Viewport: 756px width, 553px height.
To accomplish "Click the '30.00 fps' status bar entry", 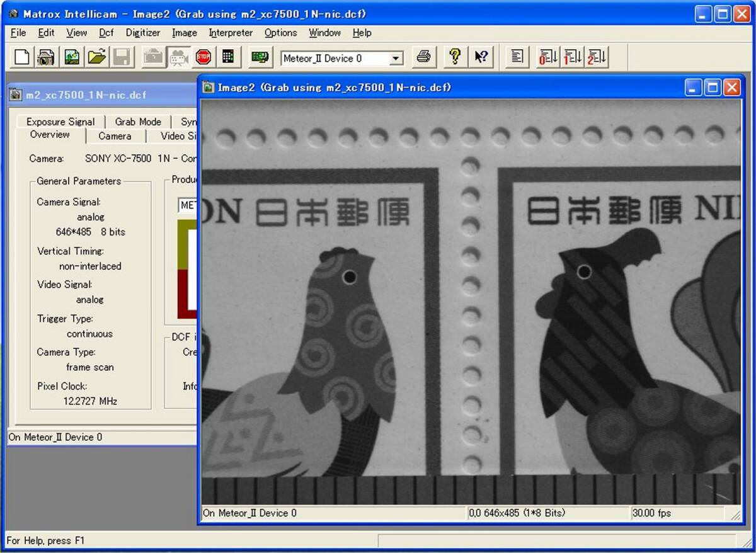I will [651, 513].
